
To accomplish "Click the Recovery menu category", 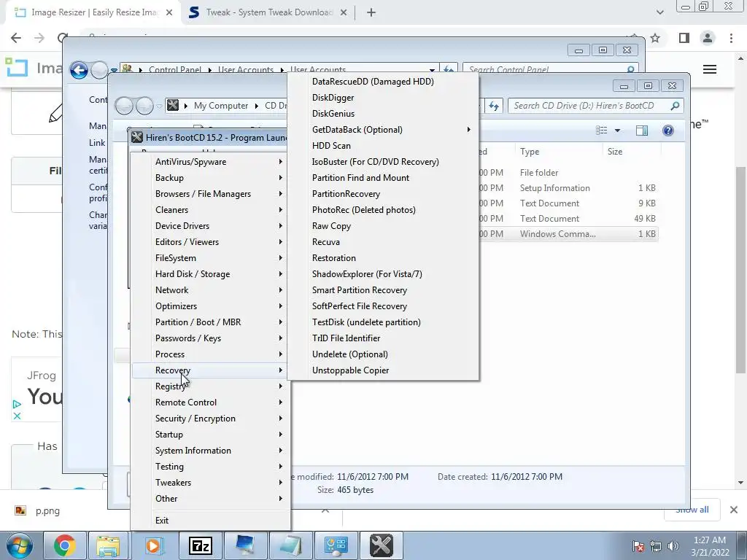I will tap(209, 370).
